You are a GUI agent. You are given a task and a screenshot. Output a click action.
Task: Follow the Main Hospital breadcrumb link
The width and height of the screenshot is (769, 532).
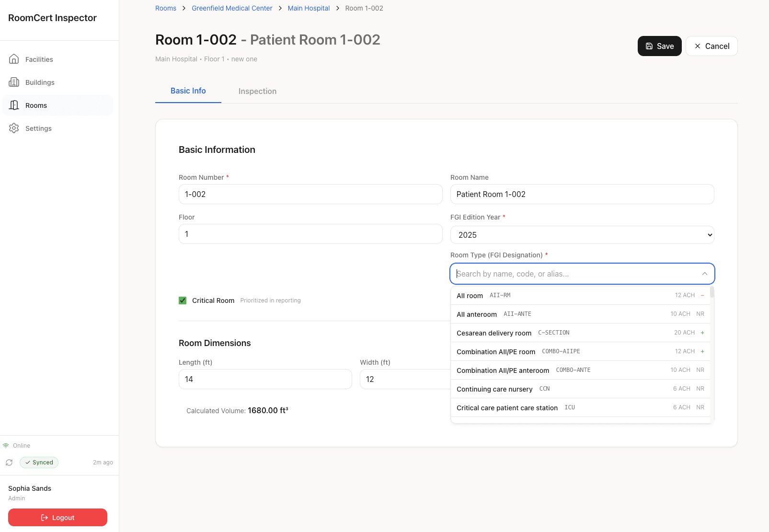point(309,8)
